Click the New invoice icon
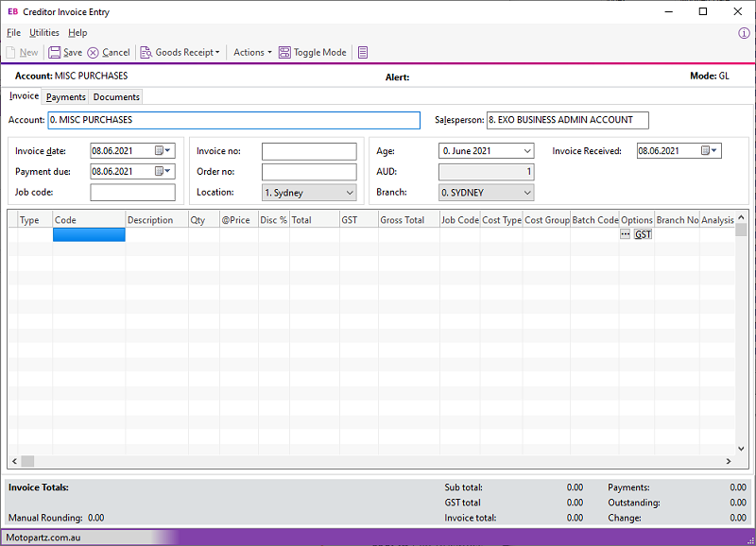The image size is (756, 546). (x=23, y=52)
